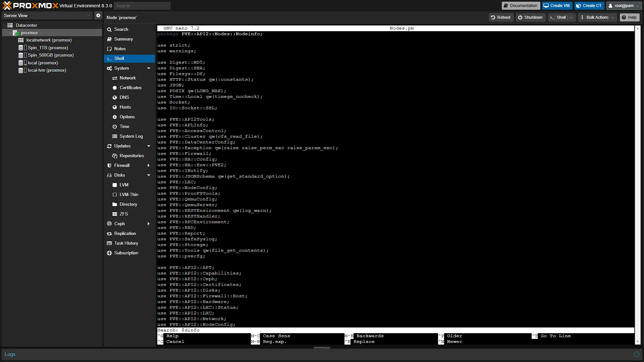Open the Bulk Actions dropdown
The height and width of the screenshot is (362, 644).
tap(597, 17)
